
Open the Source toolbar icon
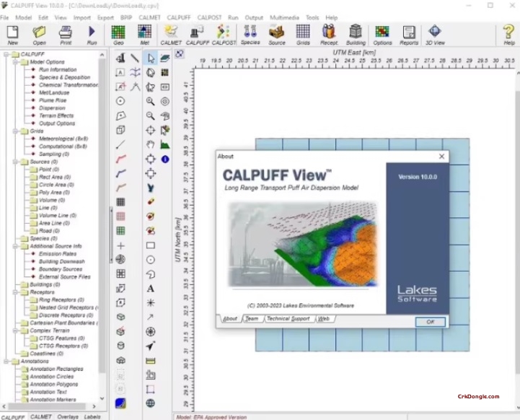tap(277, 35)
